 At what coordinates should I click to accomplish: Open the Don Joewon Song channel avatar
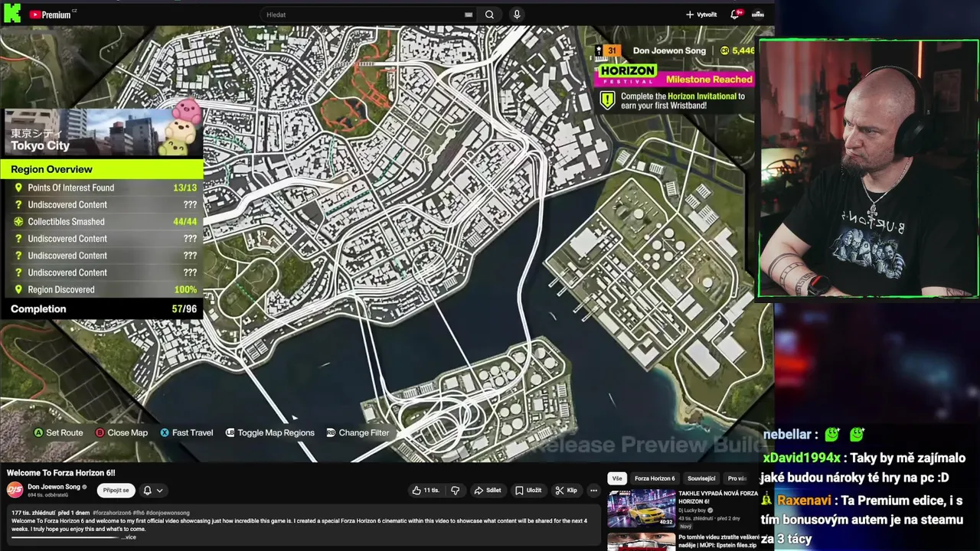click(x=15, y=490)
